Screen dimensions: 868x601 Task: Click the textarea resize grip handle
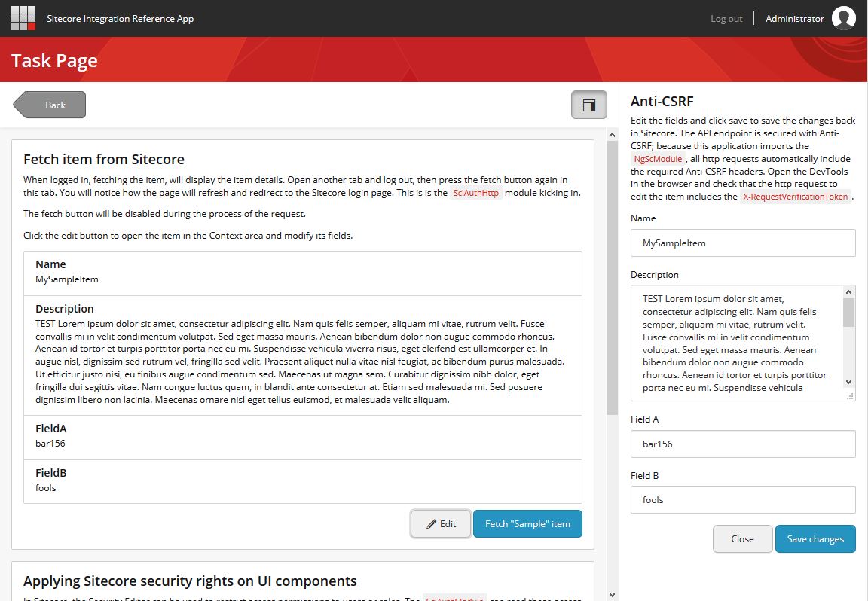[x=850, y=395]
